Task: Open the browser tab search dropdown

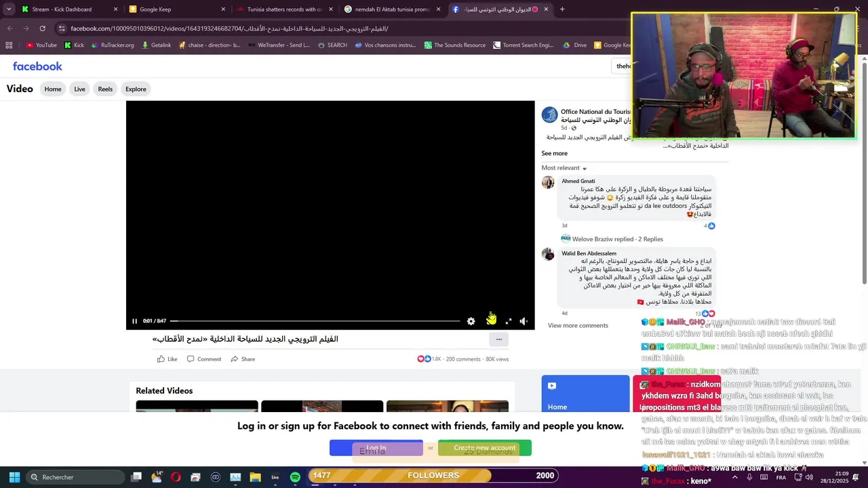Action: [9, 9]
